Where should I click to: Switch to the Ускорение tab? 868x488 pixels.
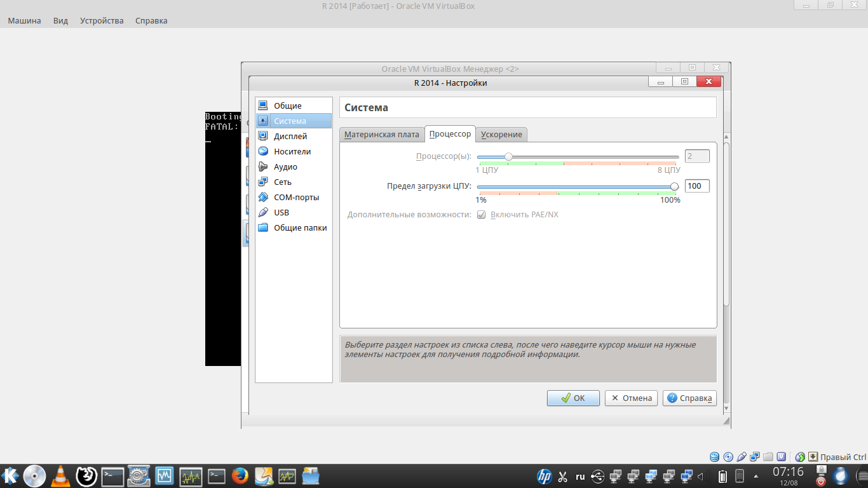pyautogui.click(x=501, y=135)
